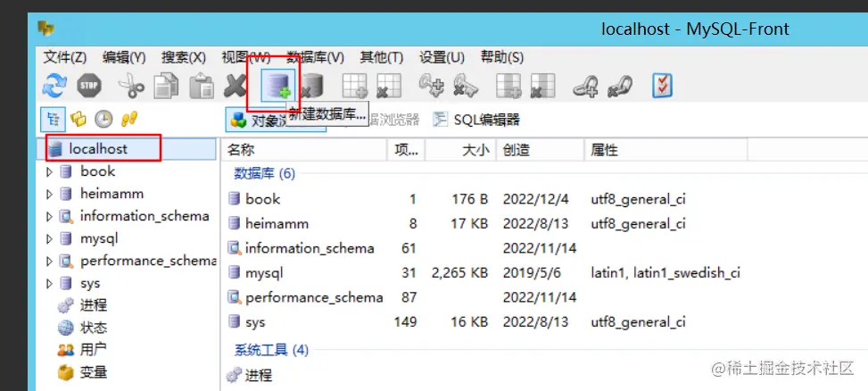Select the tree navigator view icon

pos(54,119)
